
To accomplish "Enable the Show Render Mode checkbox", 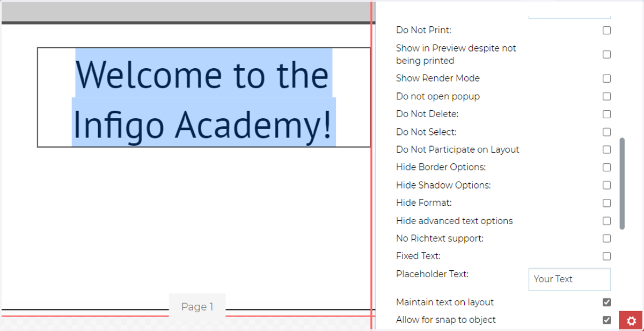I will click(606, 78).
